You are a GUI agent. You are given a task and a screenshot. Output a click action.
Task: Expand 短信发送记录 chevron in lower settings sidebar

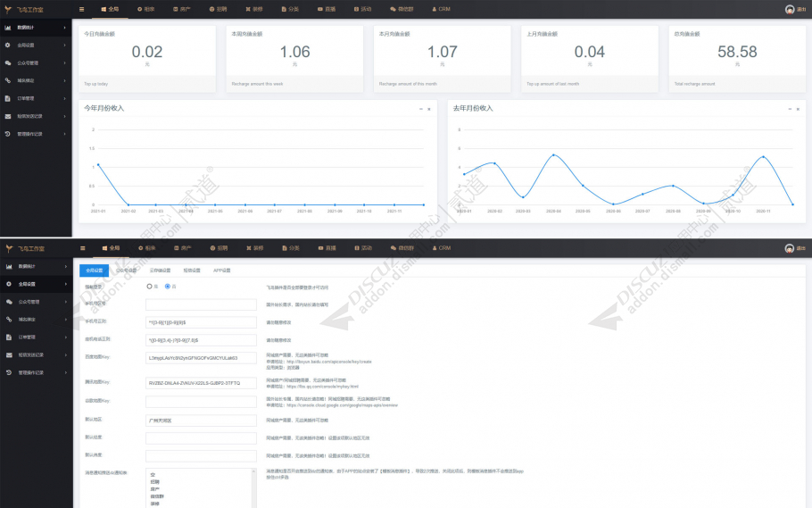click(x=65, y=355)
